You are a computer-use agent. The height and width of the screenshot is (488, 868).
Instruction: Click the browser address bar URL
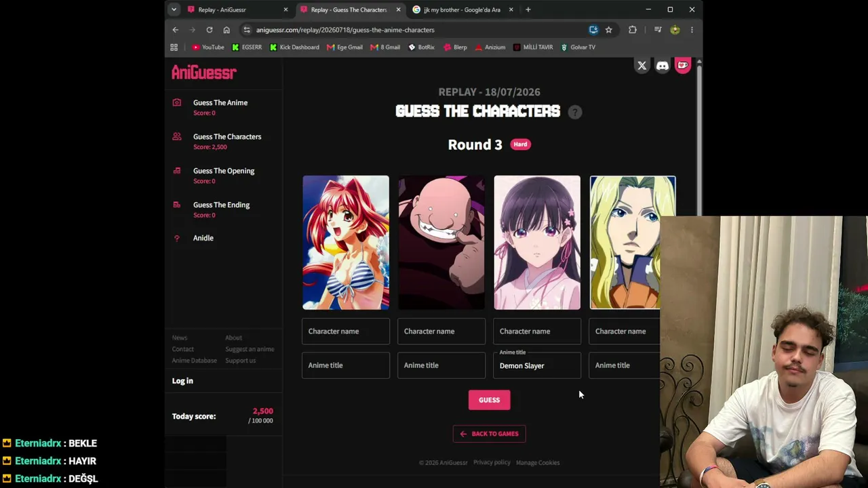coord(345,30)
